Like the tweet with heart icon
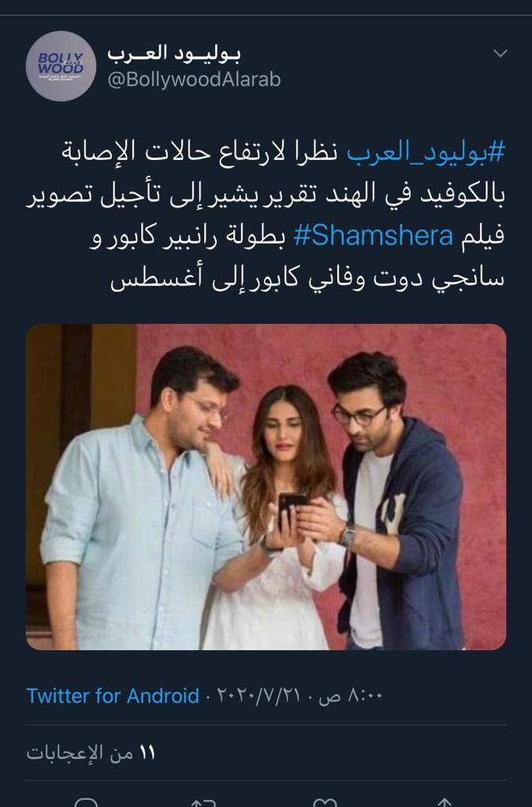Viewport: 532px width, 807px height. 325,802
